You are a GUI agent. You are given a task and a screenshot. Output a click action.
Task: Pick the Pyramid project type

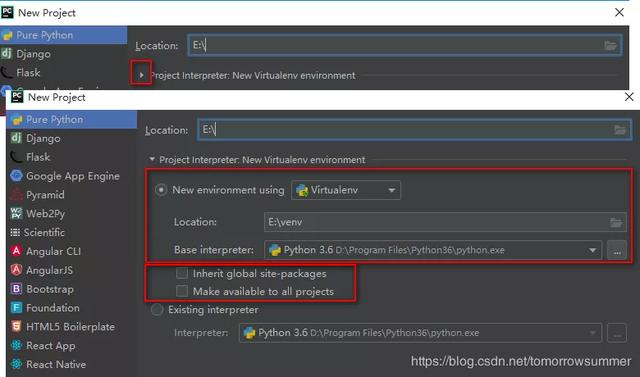point(45,195)
